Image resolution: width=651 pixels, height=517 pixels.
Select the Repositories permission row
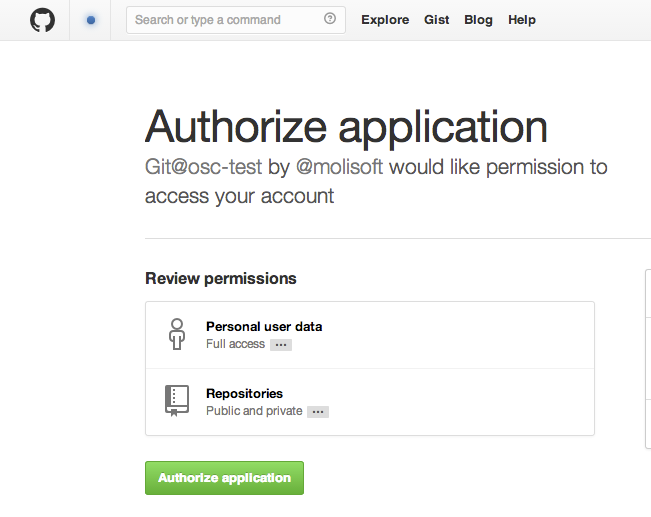click(x=370, y=402)
